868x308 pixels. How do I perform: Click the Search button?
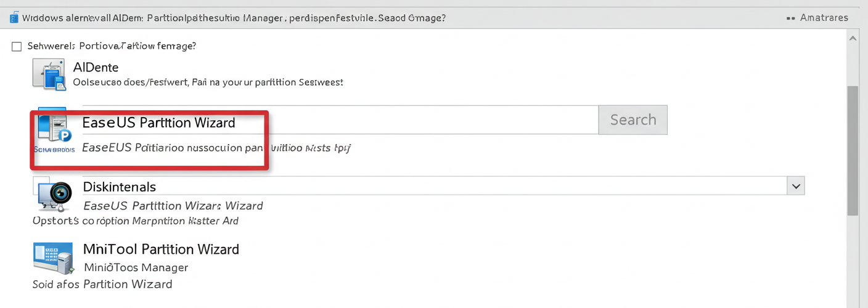coord(633,120)
